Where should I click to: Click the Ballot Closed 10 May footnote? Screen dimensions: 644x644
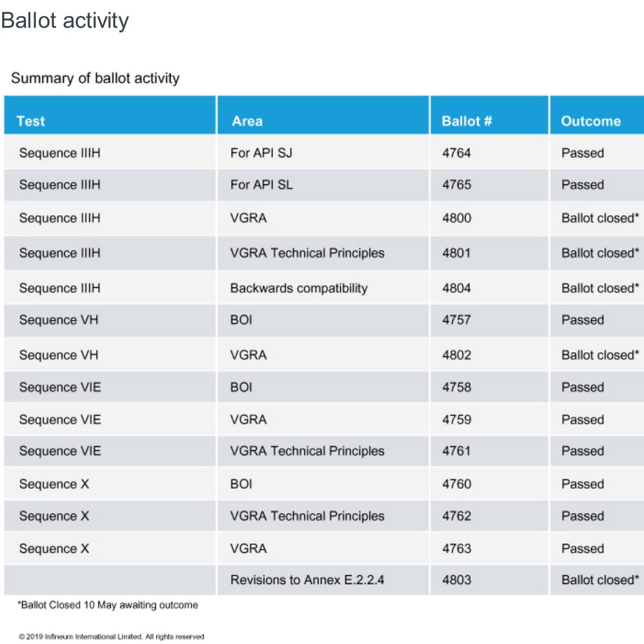coord(107,605)
